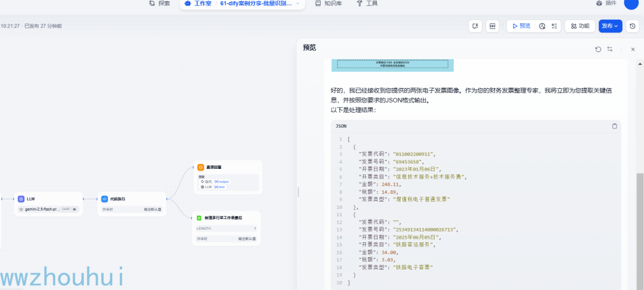
Task: Open the 知识库 tab
Action: click(x=328, y=4)
